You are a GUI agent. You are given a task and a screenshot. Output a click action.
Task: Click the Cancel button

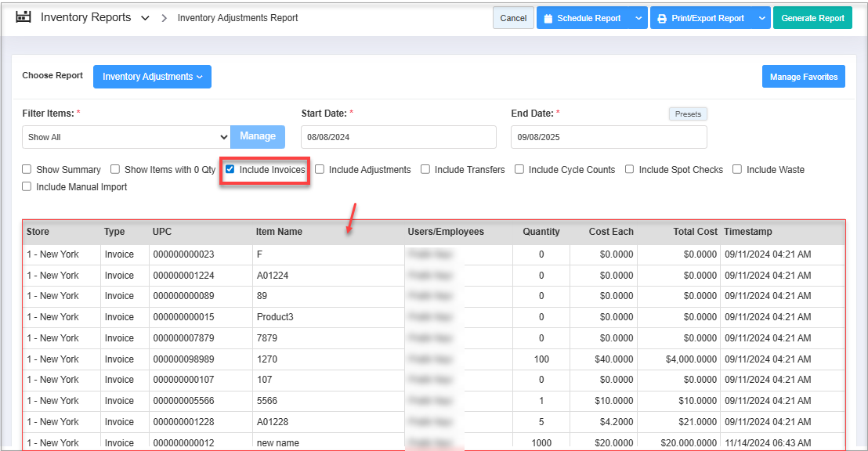coord(513,18)
